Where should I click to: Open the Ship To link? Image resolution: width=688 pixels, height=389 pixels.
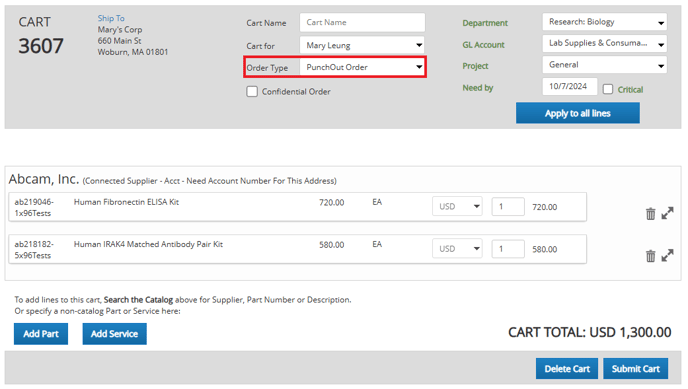[111, 18]
